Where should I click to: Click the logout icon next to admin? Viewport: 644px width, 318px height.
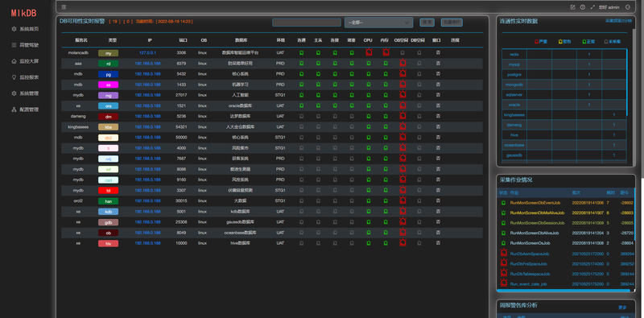click(x=628, y=7)
